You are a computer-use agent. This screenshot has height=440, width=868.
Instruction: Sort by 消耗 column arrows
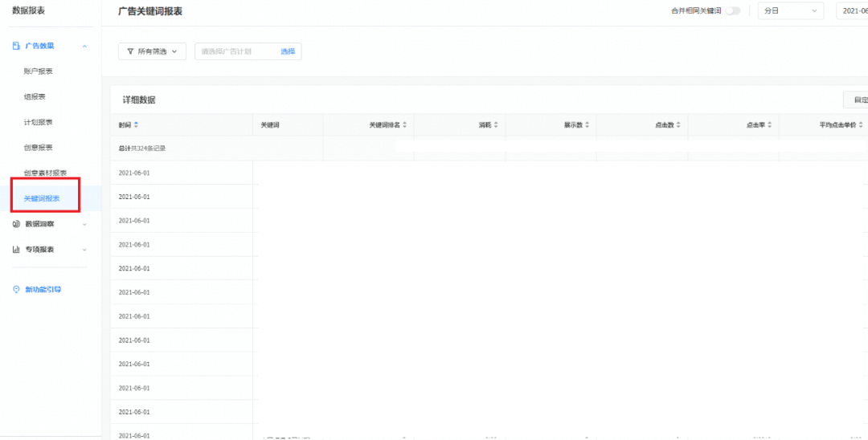[496, 125]
